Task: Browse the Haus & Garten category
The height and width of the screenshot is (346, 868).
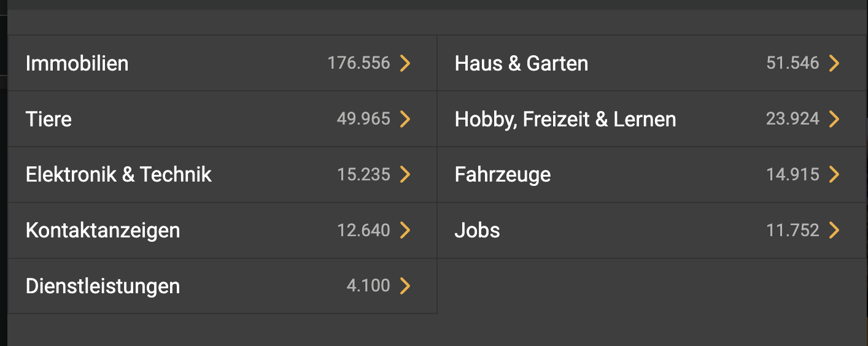Action: 521,63
